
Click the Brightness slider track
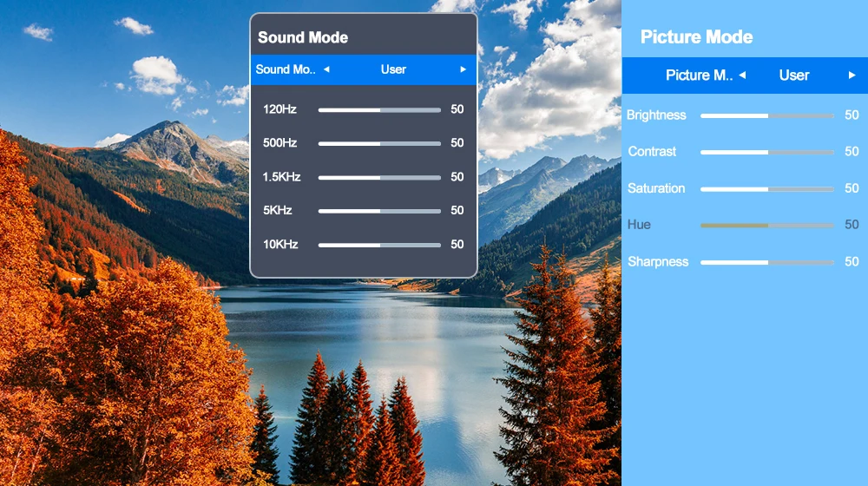pos(766,115)
